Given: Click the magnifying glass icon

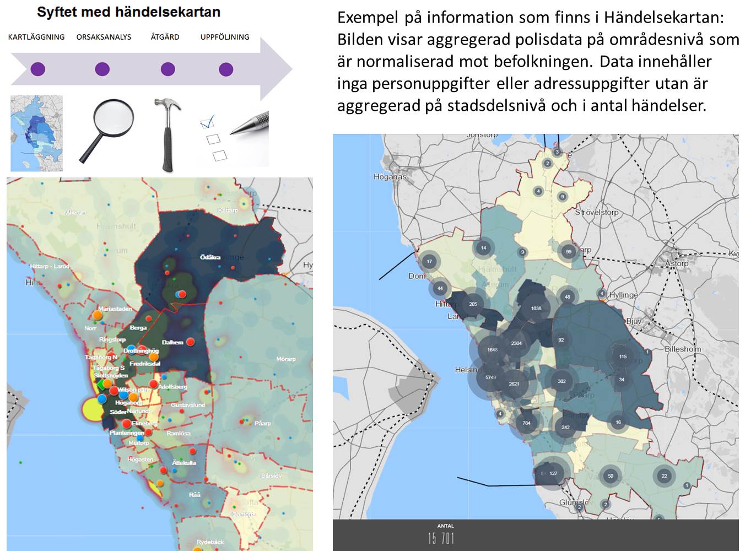Looking at the screenshot, I should pos(106,131).
